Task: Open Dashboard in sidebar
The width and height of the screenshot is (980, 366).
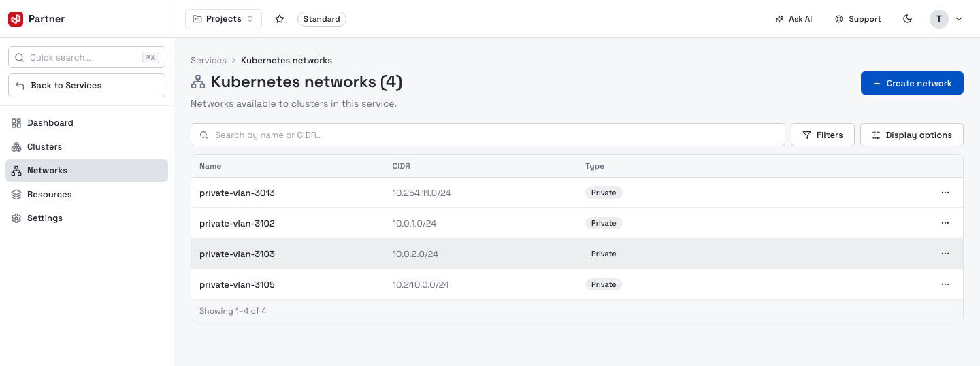Action: click(86, 123)
